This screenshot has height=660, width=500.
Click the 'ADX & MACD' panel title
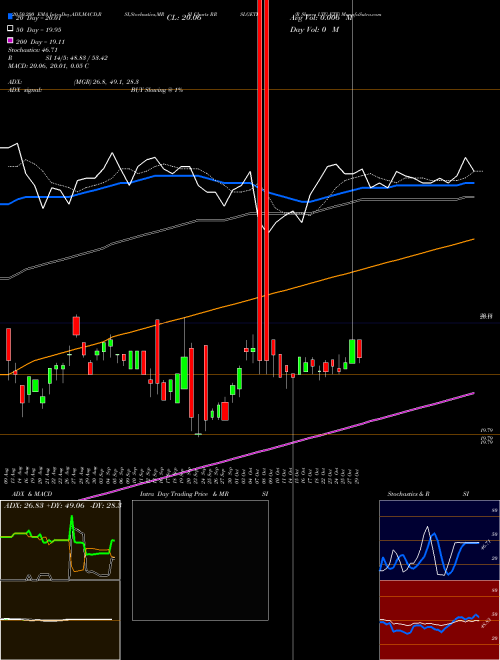32,494
